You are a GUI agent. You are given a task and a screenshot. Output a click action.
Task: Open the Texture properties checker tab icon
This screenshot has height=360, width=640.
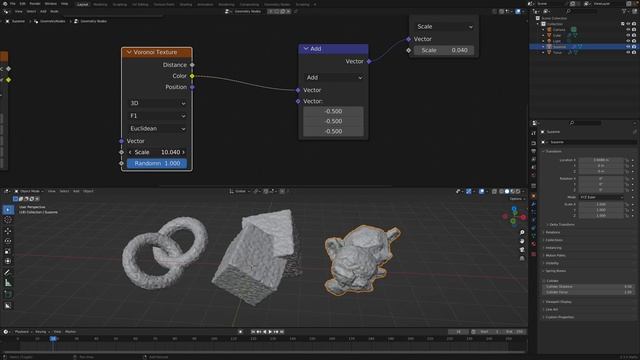[533, 254]
